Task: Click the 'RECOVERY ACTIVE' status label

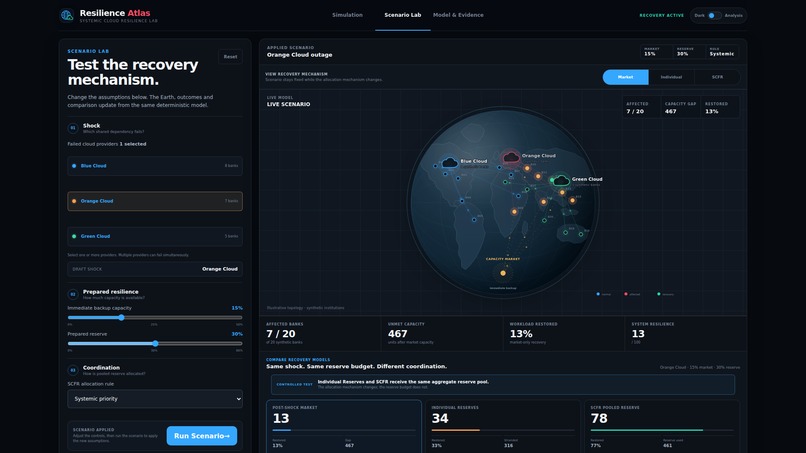Action: [661, 15]
